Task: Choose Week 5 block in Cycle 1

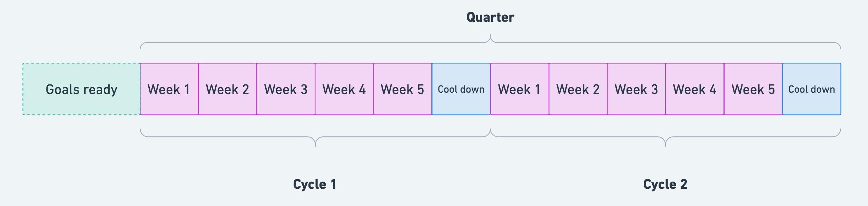Action: [402, 89]
